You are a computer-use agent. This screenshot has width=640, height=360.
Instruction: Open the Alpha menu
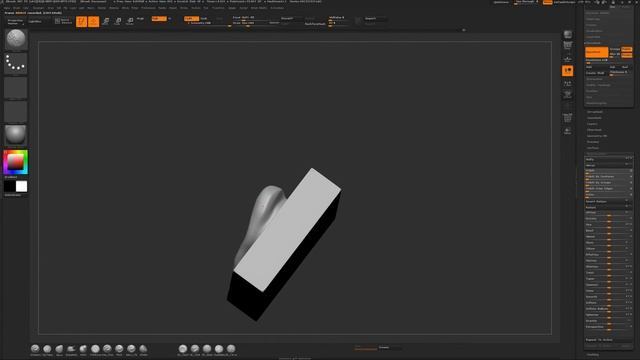coord(7,8)
